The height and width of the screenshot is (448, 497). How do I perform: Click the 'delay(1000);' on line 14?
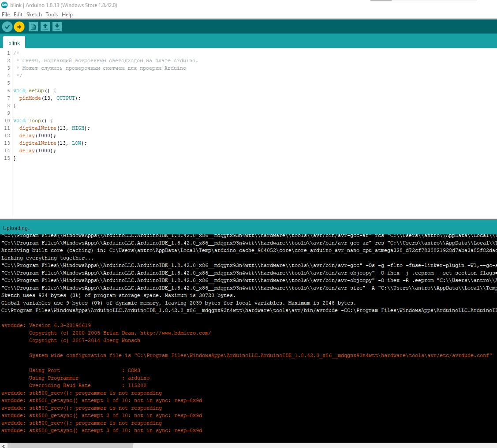pyautogui.click(x=37, y=151)
